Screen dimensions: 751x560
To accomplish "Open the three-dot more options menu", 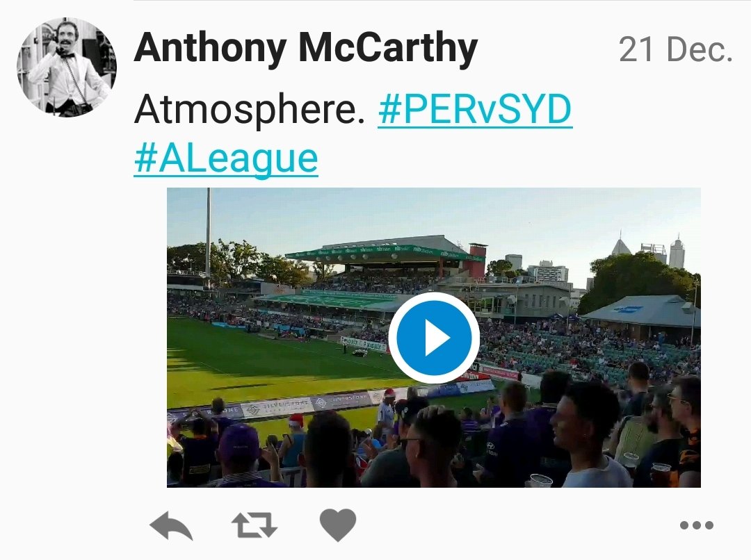I will (696, 525).
